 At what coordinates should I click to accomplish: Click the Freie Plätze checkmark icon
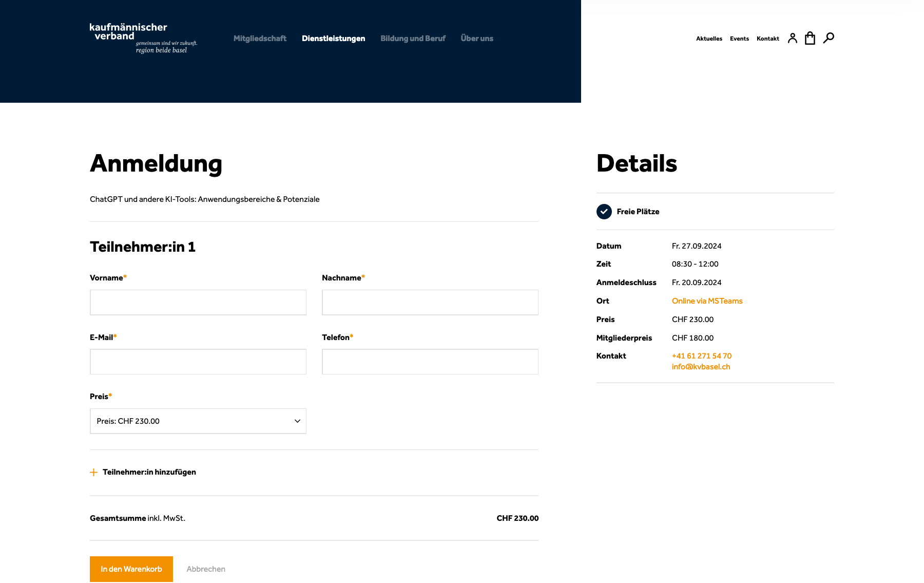pyautogui.click(x=604, y=212)
